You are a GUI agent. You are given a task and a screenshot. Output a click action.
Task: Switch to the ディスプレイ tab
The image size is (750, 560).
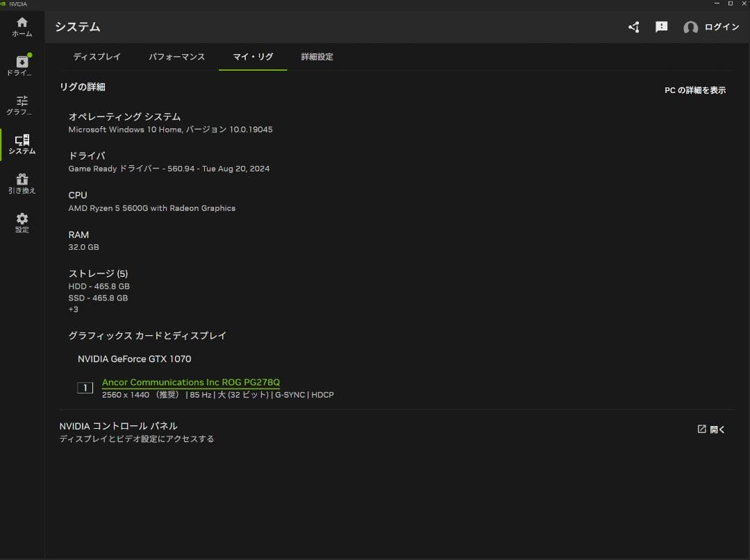97,57
